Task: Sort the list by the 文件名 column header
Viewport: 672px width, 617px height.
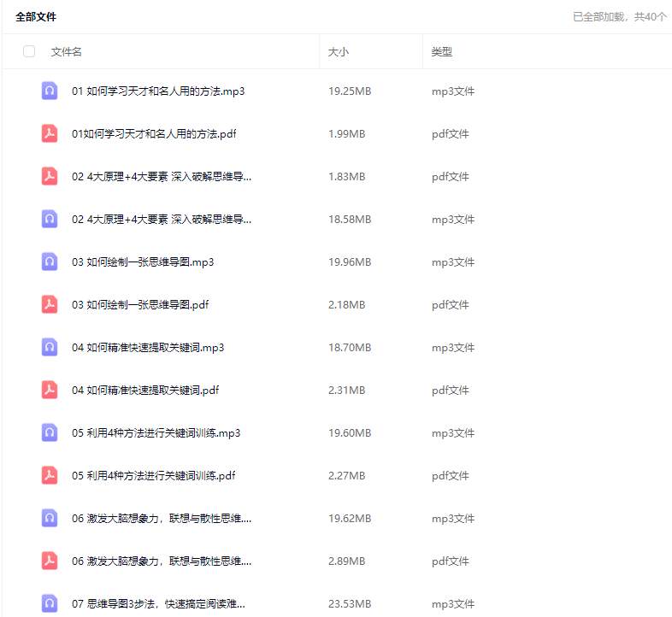Action: click(x=67, y=52)
